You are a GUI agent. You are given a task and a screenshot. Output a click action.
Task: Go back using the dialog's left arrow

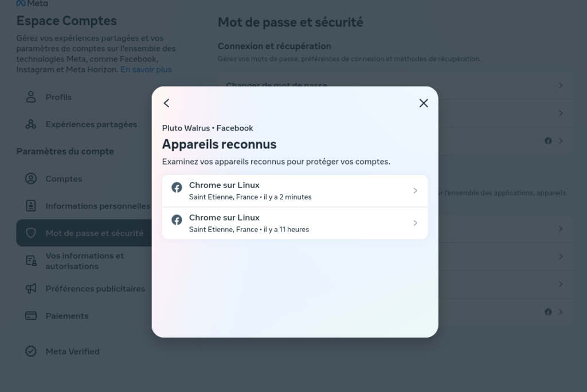pos(167,103)
